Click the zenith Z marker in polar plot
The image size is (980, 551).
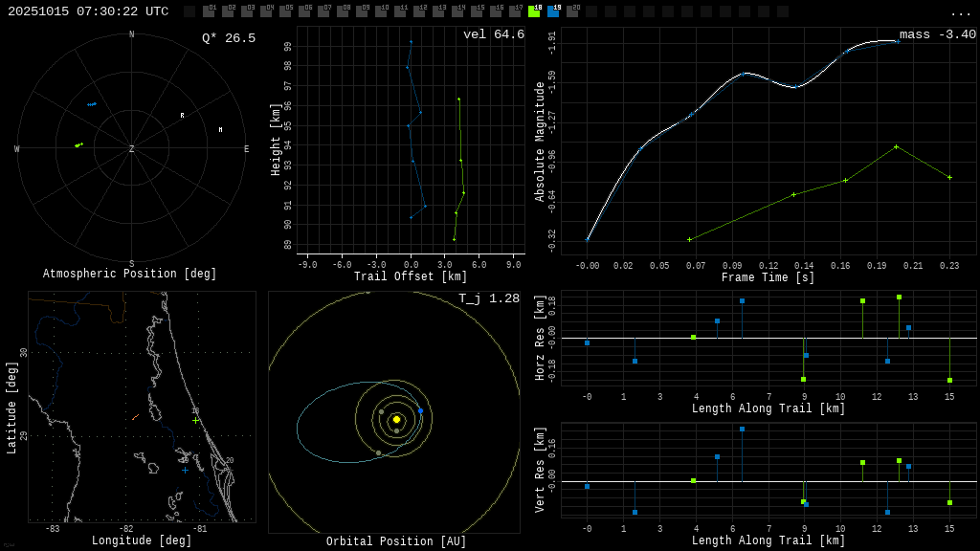click(x=132, y=149)
